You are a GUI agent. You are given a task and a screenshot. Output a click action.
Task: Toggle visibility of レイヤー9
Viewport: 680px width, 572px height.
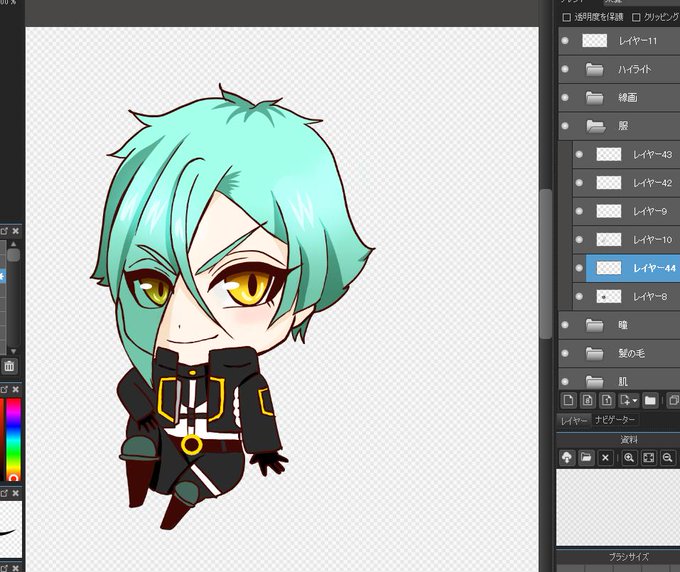(579, 211)
